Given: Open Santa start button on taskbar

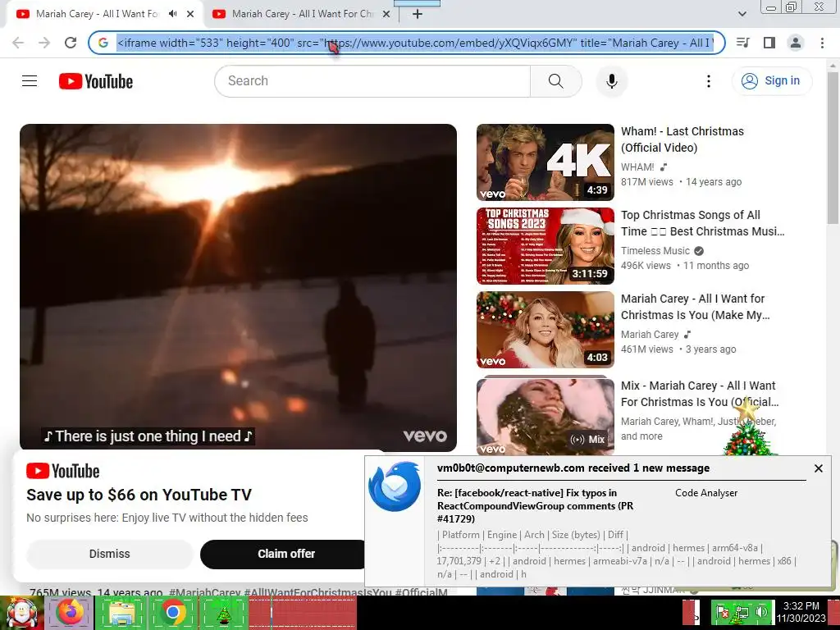Looking at the screenshot, I should 21,612.
